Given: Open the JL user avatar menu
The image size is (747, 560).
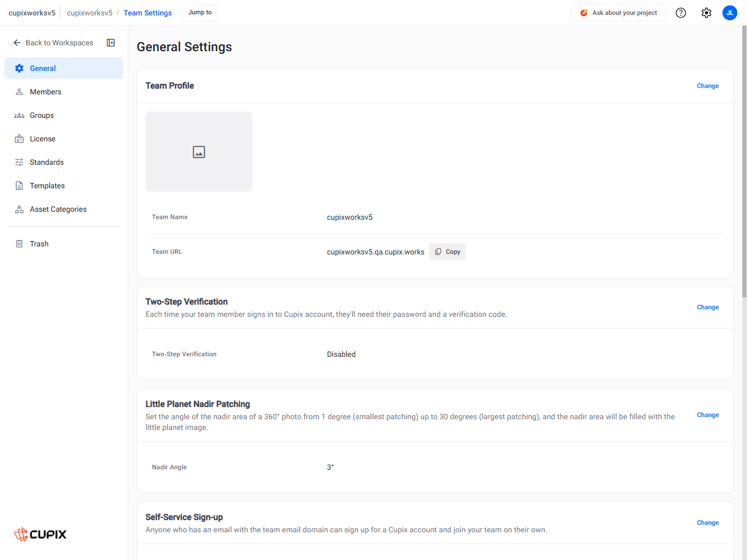Looking at the screenshot, I should point(730,13).
